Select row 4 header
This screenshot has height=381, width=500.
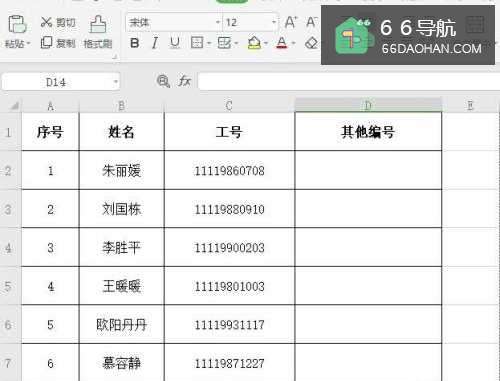click(8, 248)
